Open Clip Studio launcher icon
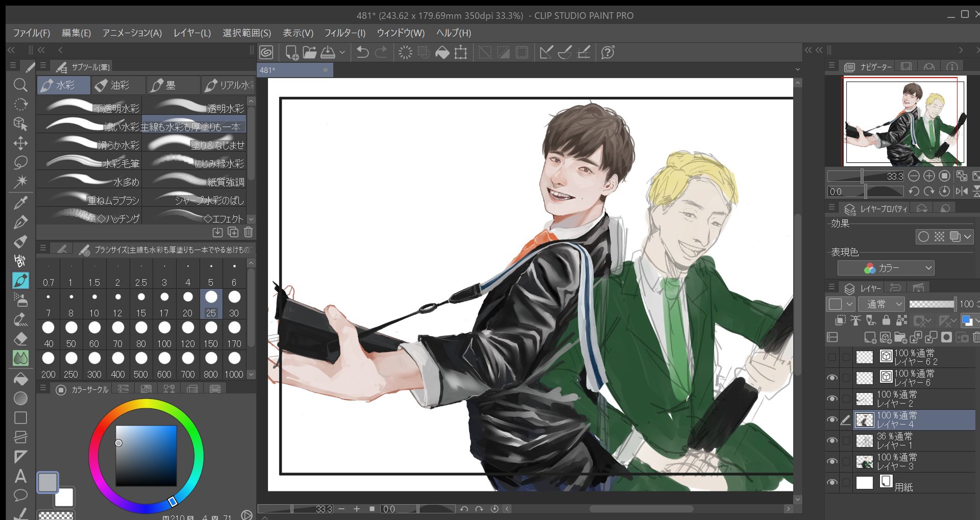Image resolution: width=980 pixels, height=520 pixels. (x=266, y=52)
